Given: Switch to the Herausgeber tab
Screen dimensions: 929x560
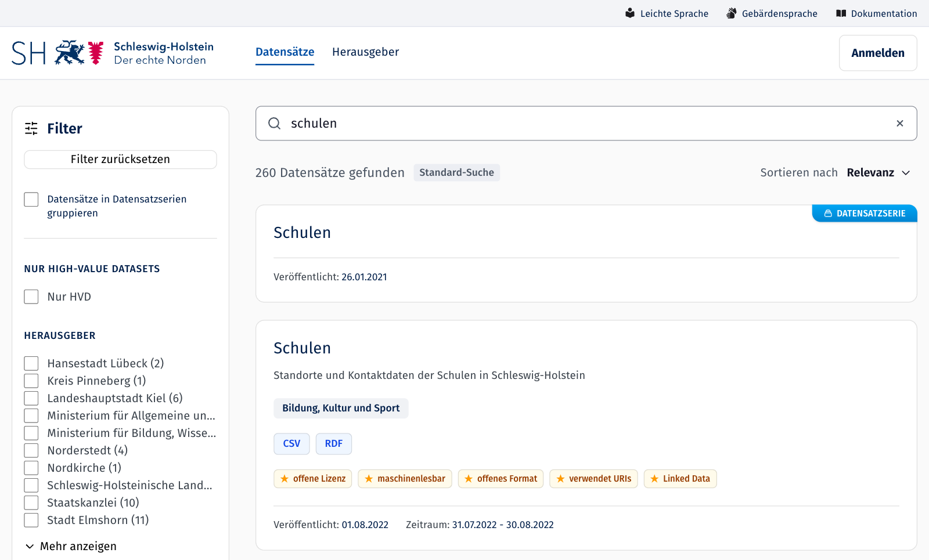Looking at the screenshot, I should [x=365, y=52].
